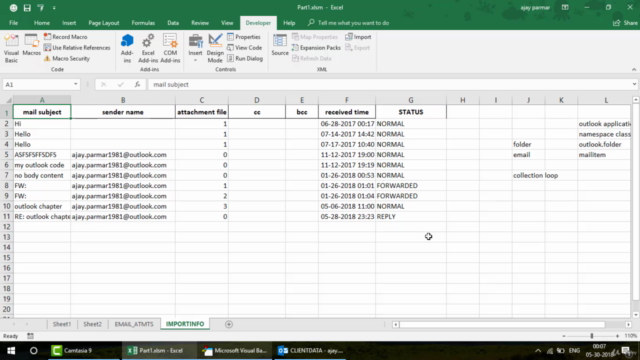Image resolution: width=640 pixels, height=360 pixels.
Task: Select cell with 'FORWARDED' in row 8
Action: (x=411, y=186)
